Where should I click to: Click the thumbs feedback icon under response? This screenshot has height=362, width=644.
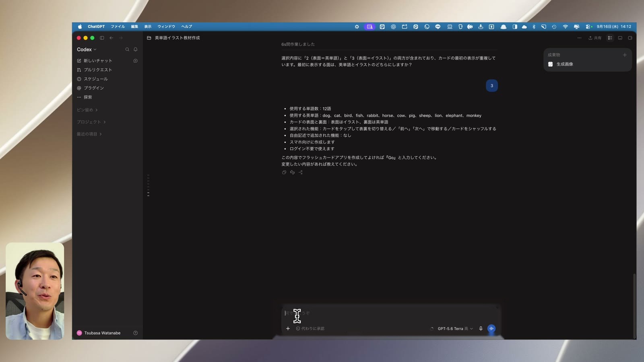click(x=292, y=172)
